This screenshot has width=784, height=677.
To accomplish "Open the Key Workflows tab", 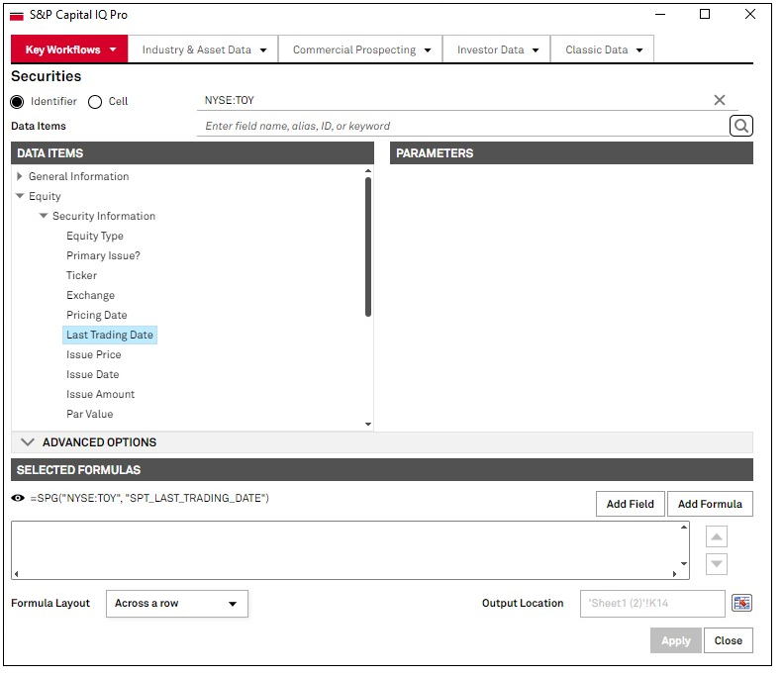I will click(69, 49).
